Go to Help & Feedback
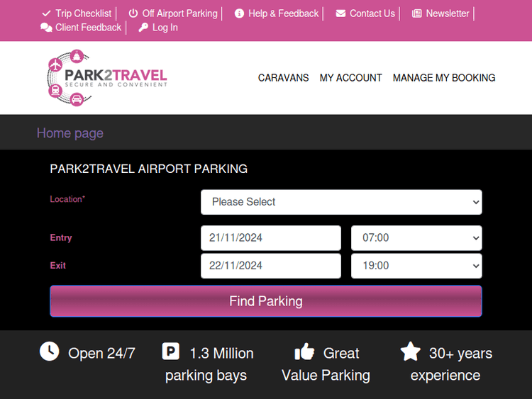The height and width of the screenshot is (399, 532). [283, 13]
